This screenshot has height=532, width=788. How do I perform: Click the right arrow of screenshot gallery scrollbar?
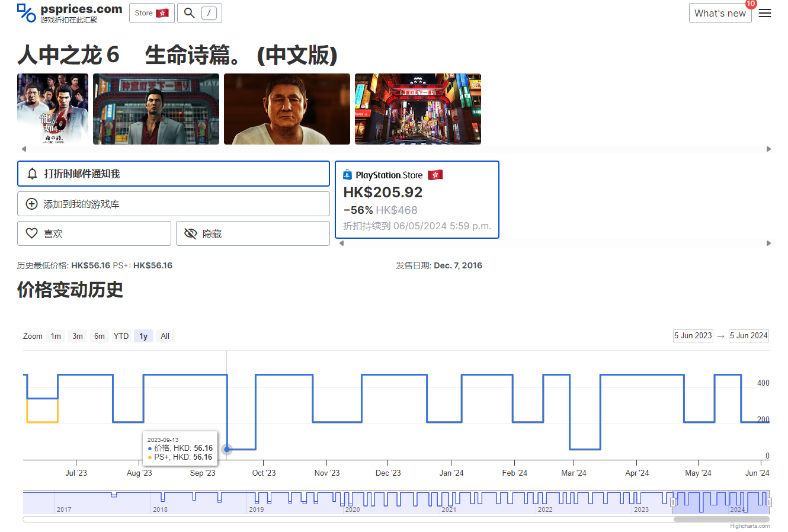point(768,149)
